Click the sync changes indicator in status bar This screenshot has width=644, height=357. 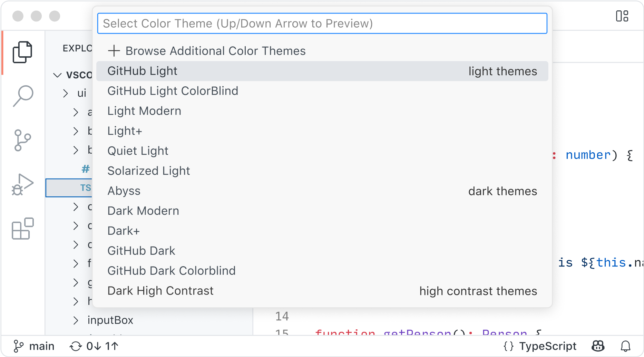[x=94, y=346]
